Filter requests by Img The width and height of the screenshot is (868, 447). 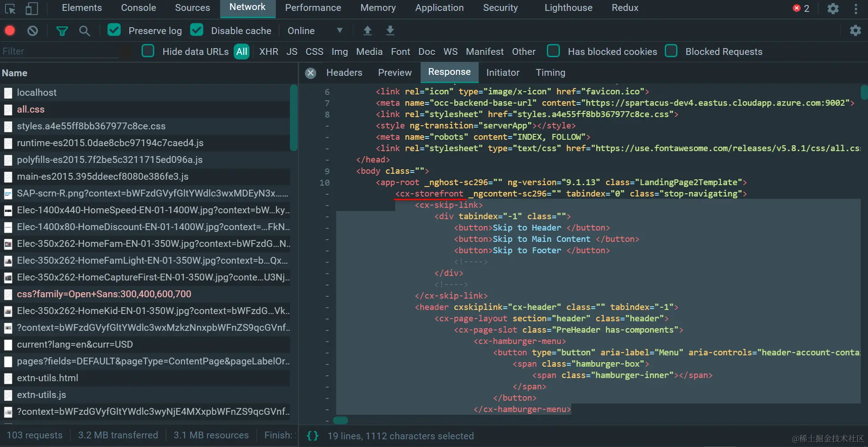(340, 52)
